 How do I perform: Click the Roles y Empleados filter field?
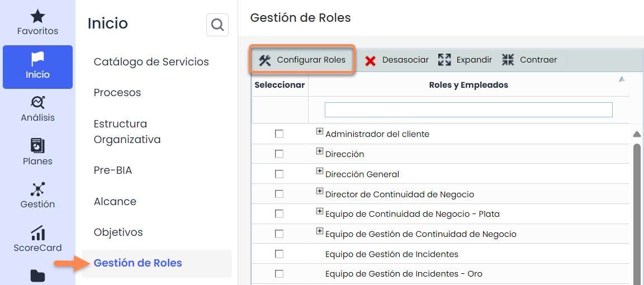pyautogui.click(x=468, y=110)
